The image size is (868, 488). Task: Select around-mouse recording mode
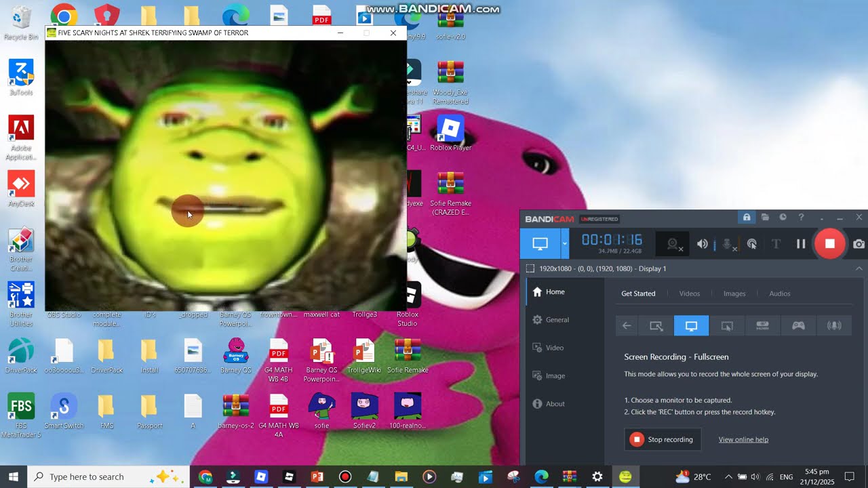727,326
